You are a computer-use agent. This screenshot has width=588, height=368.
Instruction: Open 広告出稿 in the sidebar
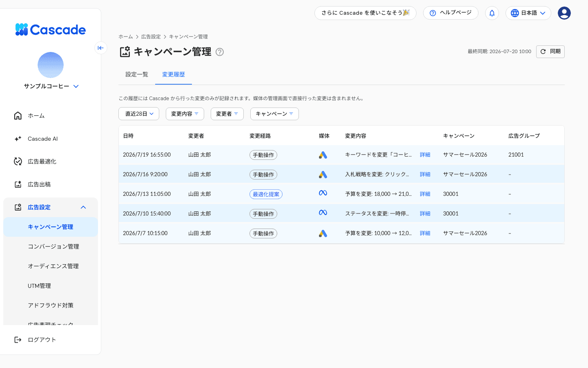coord(51,184)
